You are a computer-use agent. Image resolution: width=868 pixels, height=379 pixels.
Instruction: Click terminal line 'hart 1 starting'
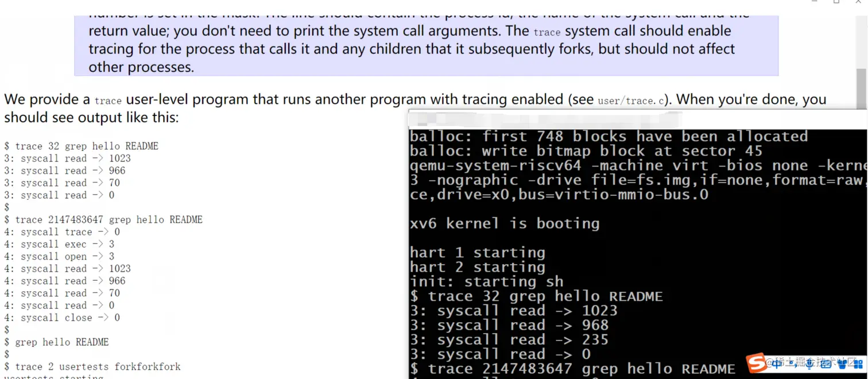478,253
